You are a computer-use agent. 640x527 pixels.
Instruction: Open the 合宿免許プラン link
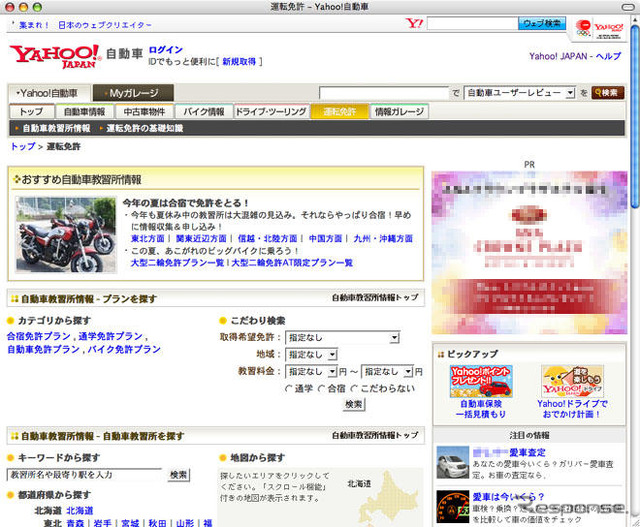click(x=39, y=336)
